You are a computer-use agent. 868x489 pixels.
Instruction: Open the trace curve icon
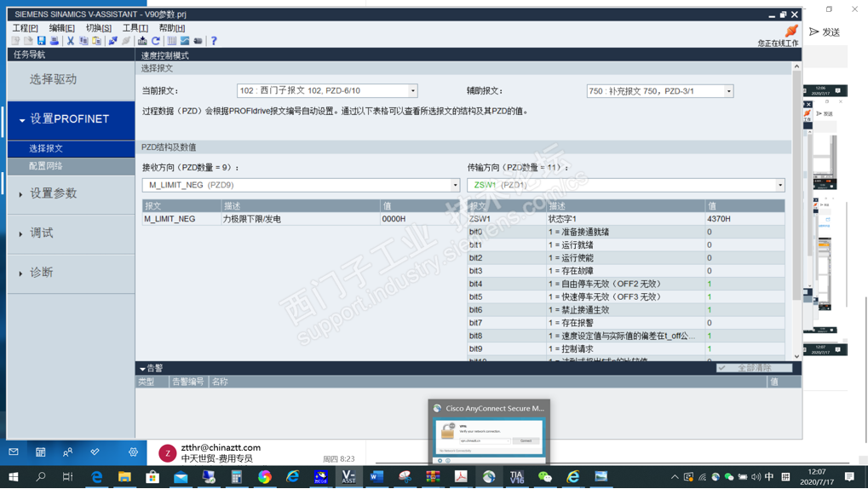coord(185,41)
